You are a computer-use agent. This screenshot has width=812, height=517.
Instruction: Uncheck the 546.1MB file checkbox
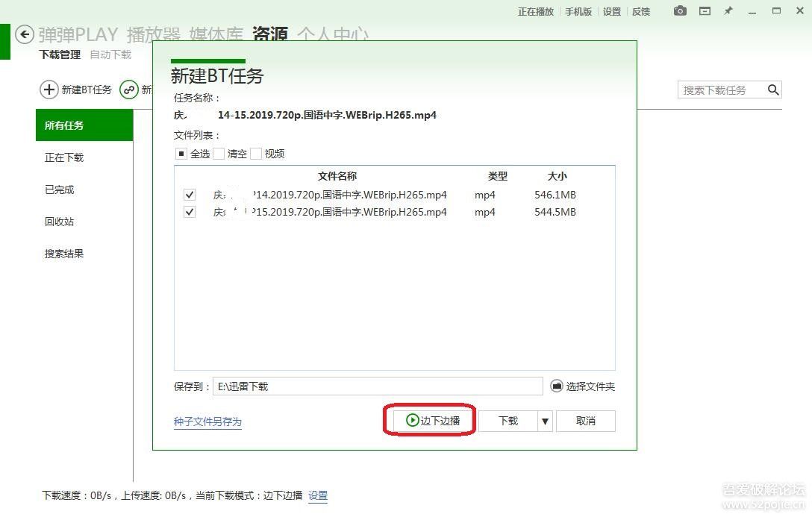[x=190, y=195]
